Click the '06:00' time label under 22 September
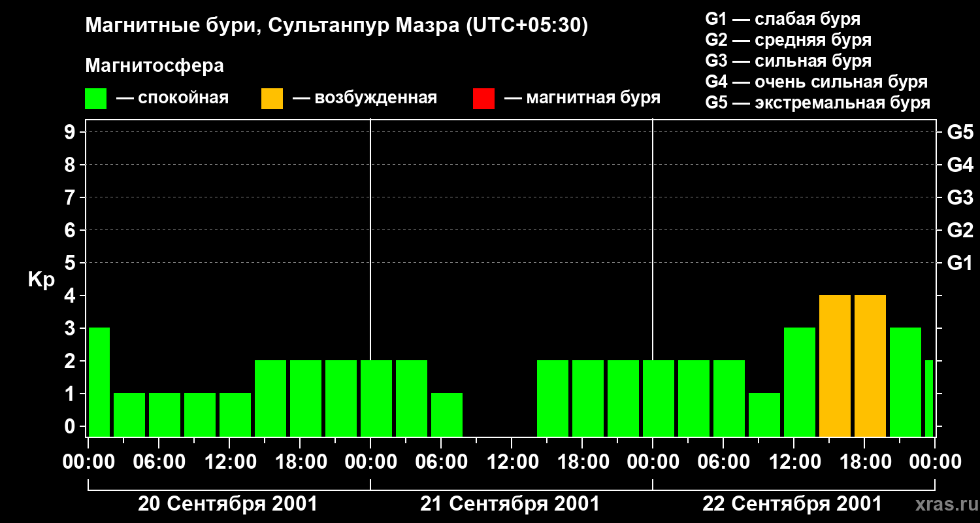 (x=724, y=462)
